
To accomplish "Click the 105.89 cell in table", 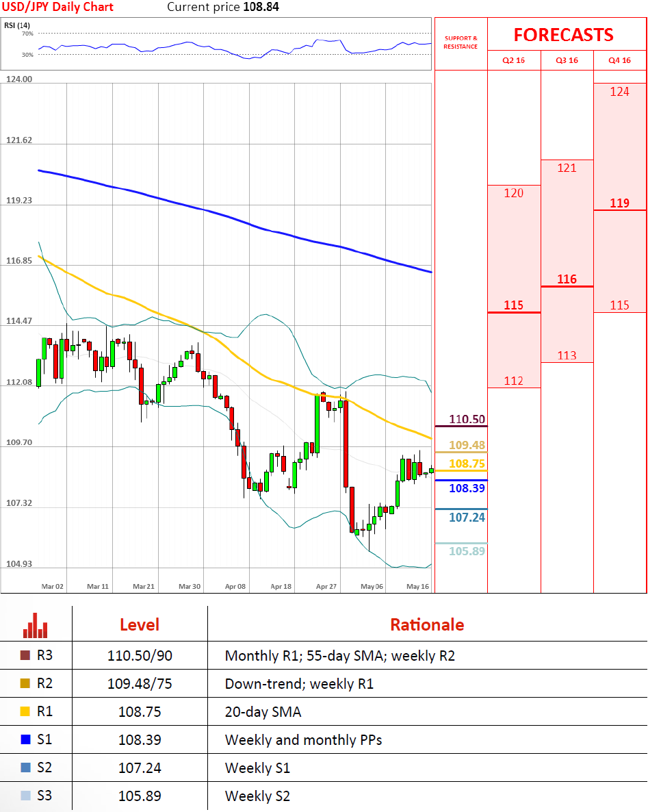I will [140, 796].
